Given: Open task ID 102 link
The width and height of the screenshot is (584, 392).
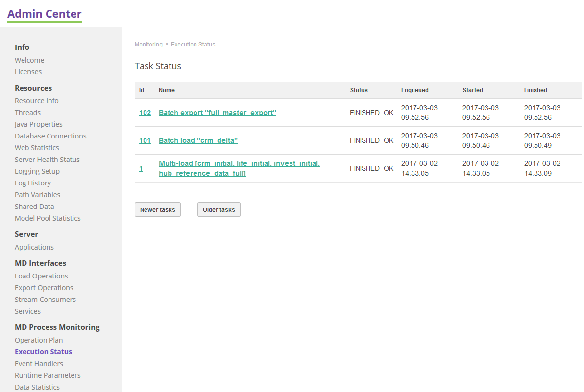Looking at the screenshot, I should (x=145, y=113).
